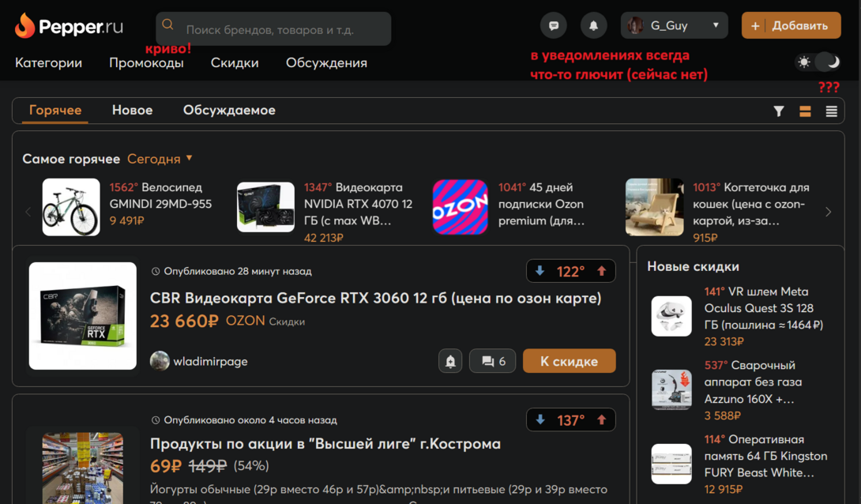Open the CBR Видеокарта GeForce RTX 3060 title
Image resolution: width=861 pixels, height=504 pixels.
tap(375, 298)
